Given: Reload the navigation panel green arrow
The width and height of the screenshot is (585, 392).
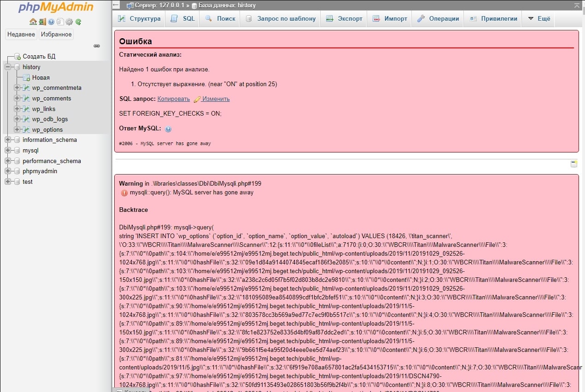Looking at the screenshot, I should [x=78, y=22].
